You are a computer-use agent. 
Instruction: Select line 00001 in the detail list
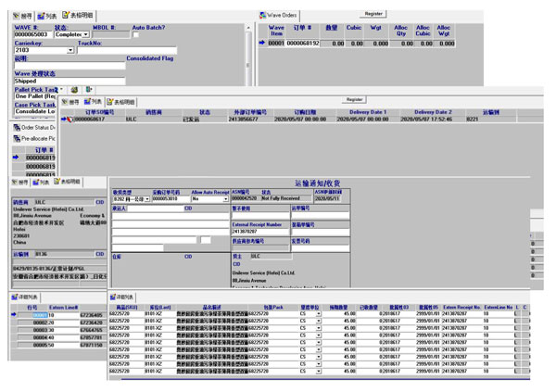[42, 315]
